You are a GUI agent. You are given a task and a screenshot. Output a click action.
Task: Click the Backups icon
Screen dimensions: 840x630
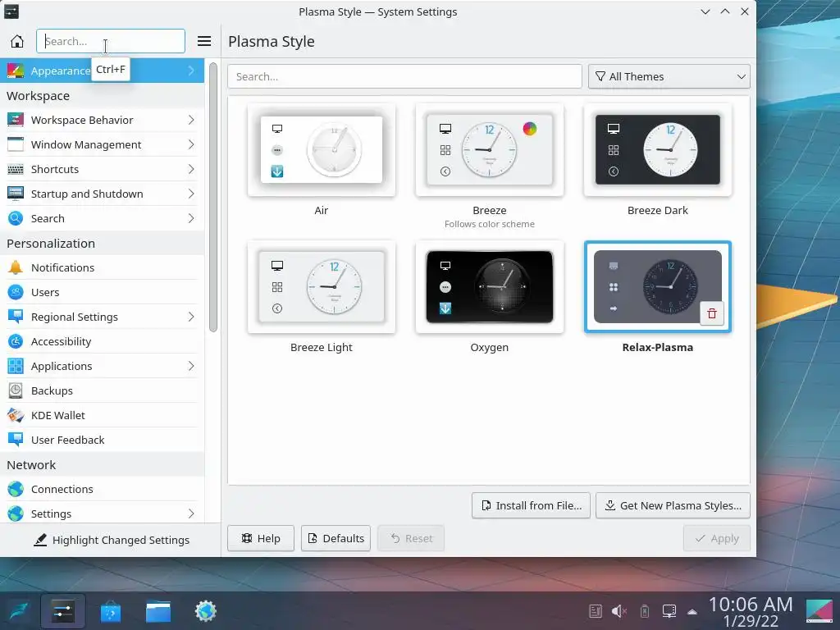point(16,390)
